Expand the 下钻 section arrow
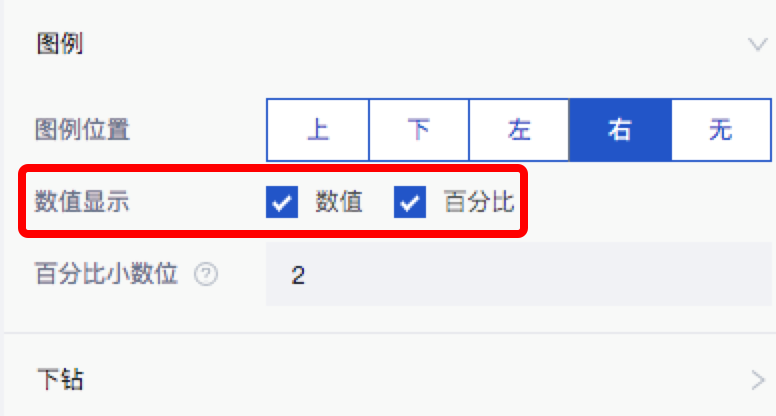The width and height of the screenshot is (776, 416). [758, 380]
